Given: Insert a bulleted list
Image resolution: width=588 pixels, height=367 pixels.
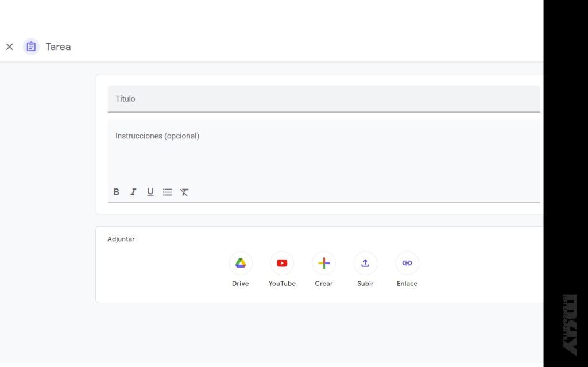Looking at the screenshot, I should [167, 192].
